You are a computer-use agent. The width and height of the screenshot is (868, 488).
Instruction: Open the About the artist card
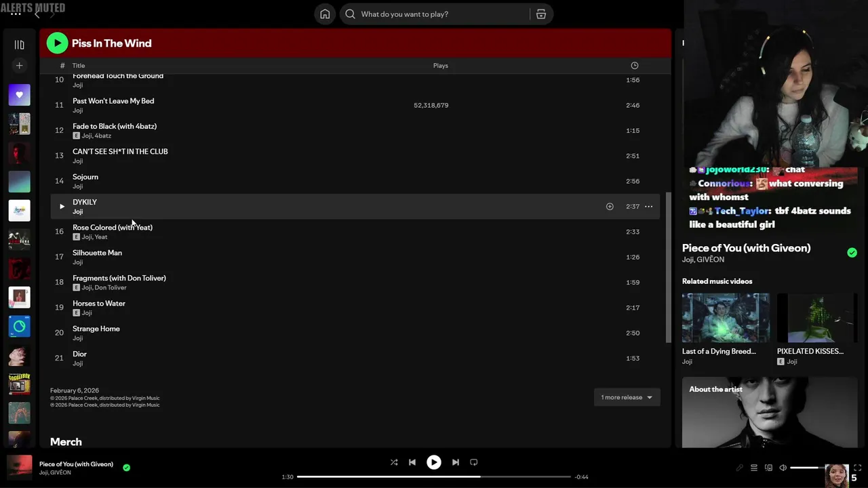click(770, 412)
